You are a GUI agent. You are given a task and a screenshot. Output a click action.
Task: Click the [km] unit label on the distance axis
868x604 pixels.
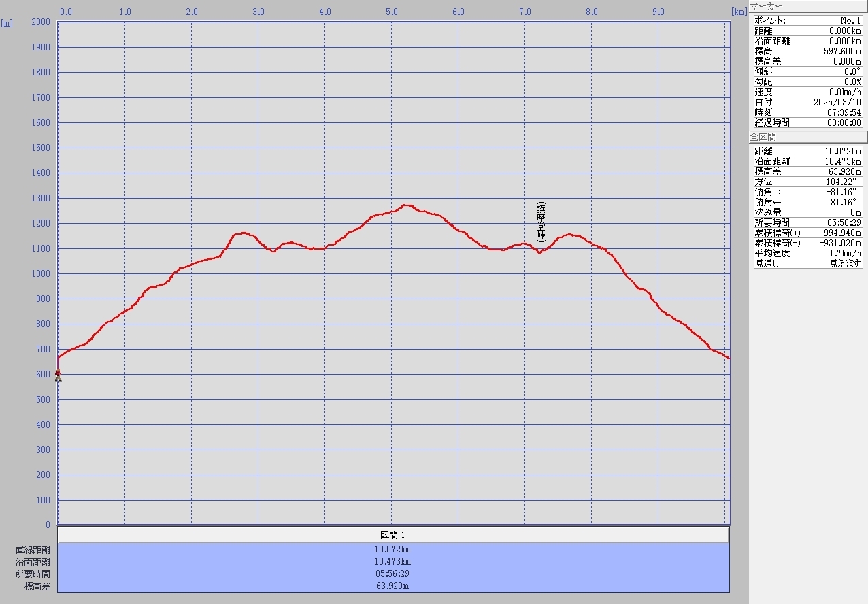pyautogui.click(x=739, y=12)
